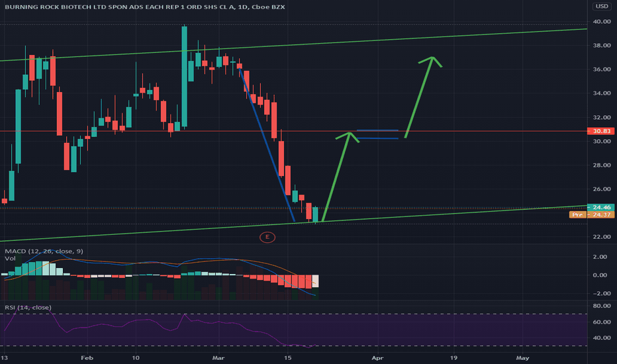Click the May date axis label
The height and width of the screenshot is (364, 617).
(x=522, y=357)
